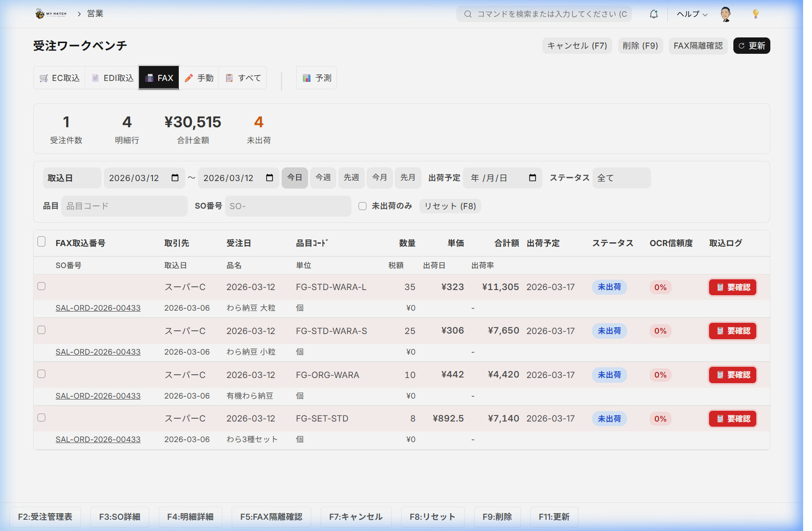Open SAL-ORD-2026-00433 link in first row
Image resolution: width=812 pixels, height=531 pixels.
(98, 308)
